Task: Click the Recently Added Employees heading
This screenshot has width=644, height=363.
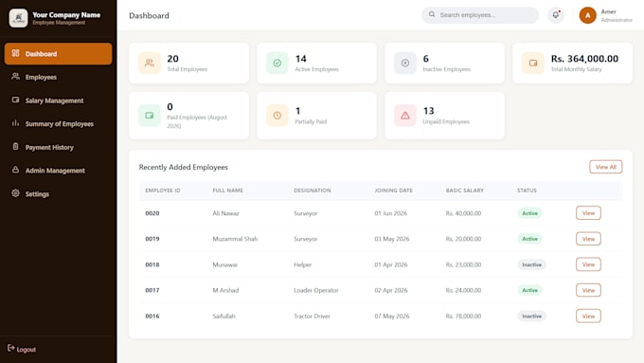Action: pyautogui.click(x=183, y=168)
